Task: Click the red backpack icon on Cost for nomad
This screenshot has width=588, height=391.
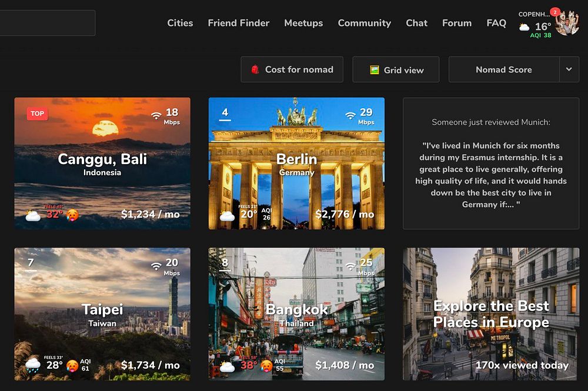Action: pos(255,69)
